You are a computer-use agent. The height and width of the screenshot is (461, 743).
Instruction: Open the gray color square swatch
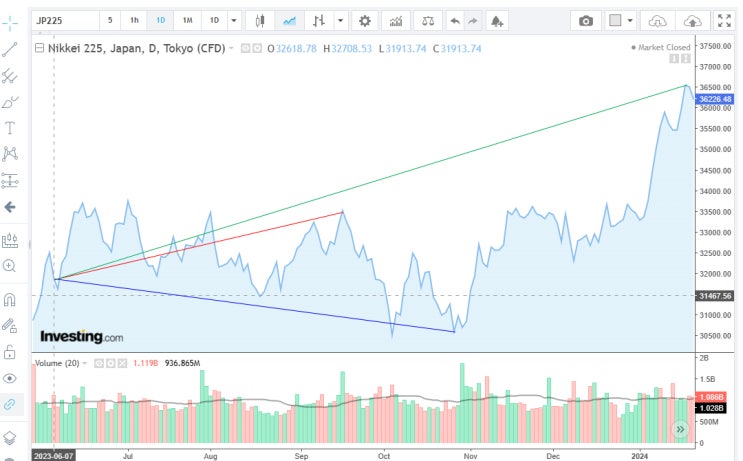pyautogui.click(x=615, y=20)
